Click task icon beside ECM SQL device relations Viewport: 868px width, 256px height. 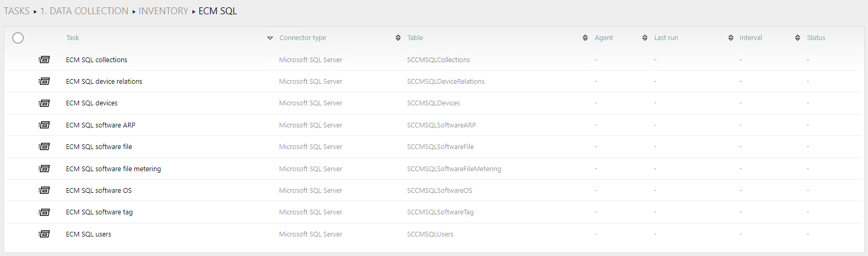tap(44, 82)
